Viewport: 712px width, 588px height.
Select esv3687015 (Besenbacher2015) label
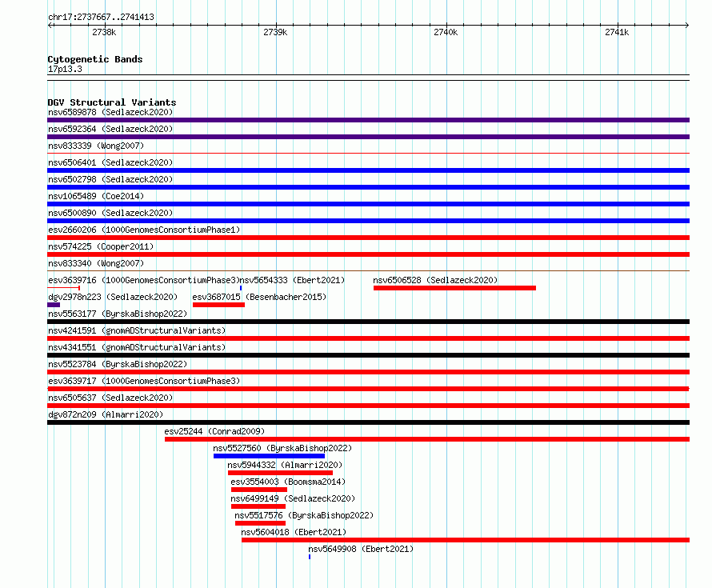259,297
